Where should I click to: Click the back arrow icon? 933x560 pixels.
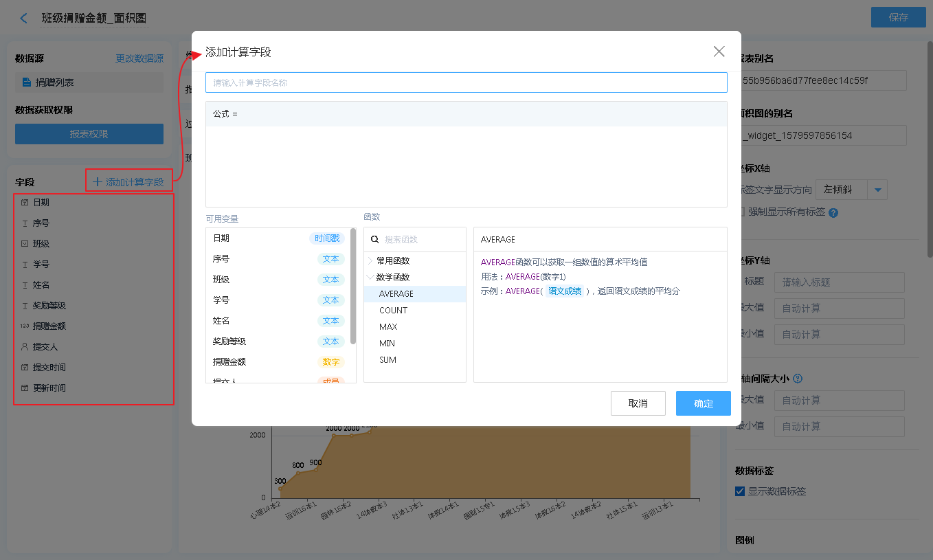click(24, 19)
